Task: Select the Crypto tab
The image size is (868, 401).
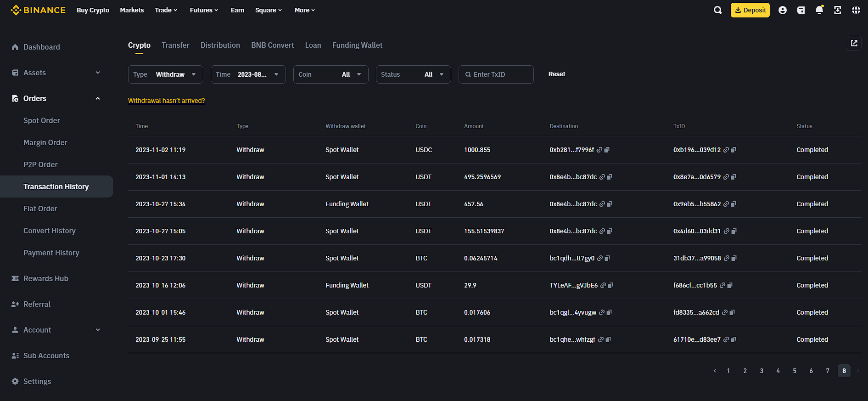Action: pyautogui.click(x=139, y=45)
